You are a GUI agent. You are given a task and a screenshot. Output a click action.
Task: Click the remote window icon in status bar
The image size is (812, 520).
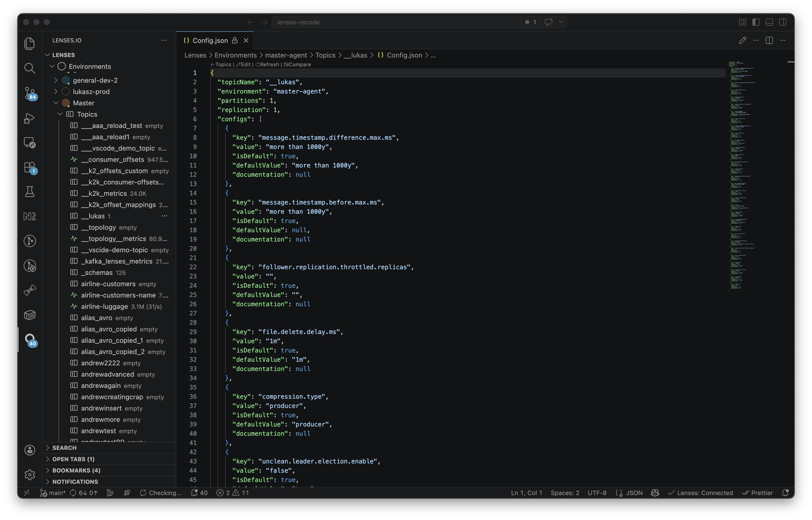pyautogui.click(x=27, y=493)
